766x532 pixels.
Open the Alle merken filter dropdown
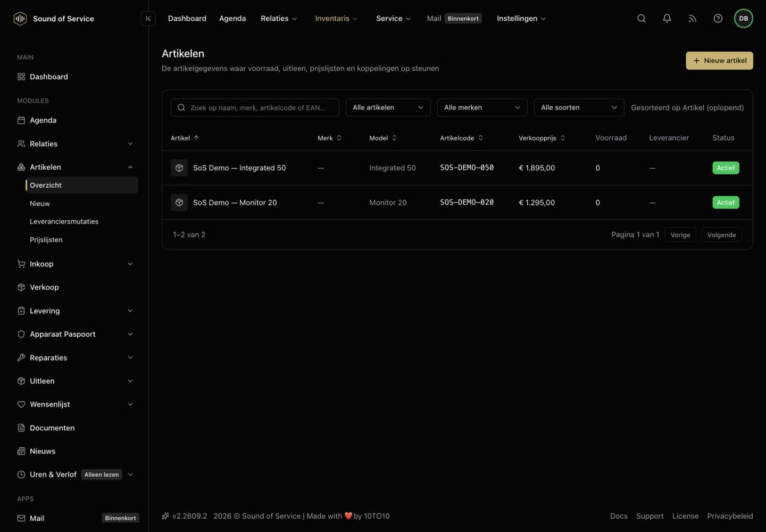(x=482, y=107)
